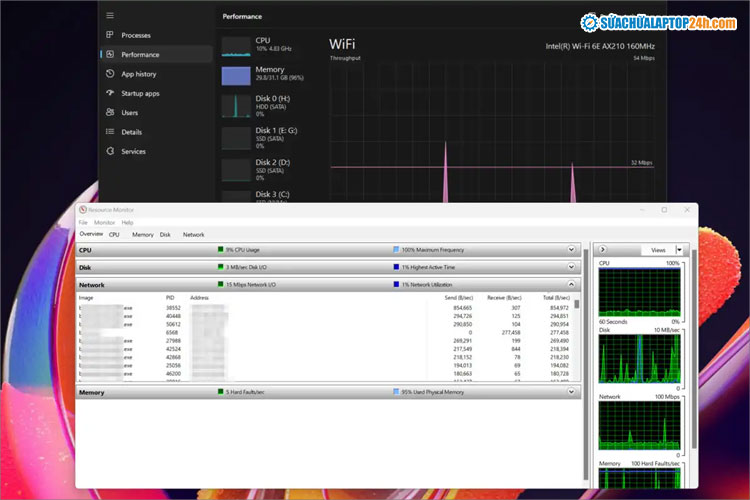Select the Users icon in sidebar
Image resolution: width=750 pixels, height=500 pixels.
tap(110, 113)
